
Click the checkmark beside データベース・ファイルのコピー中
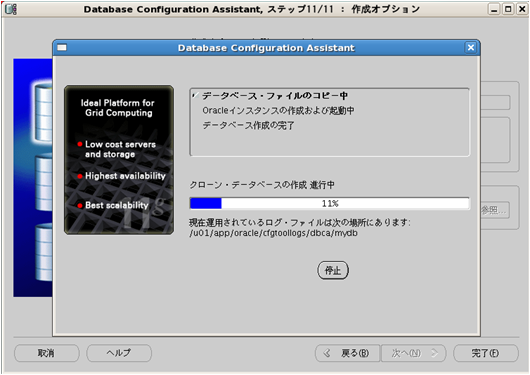[195, 96]
